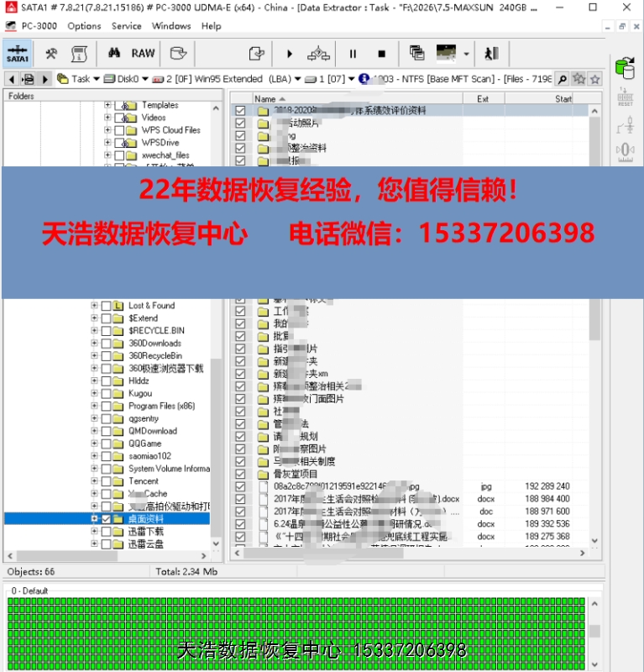Expand the $Extend folder node
Screen dimensions: 644x672
click(x=94, y=318)
